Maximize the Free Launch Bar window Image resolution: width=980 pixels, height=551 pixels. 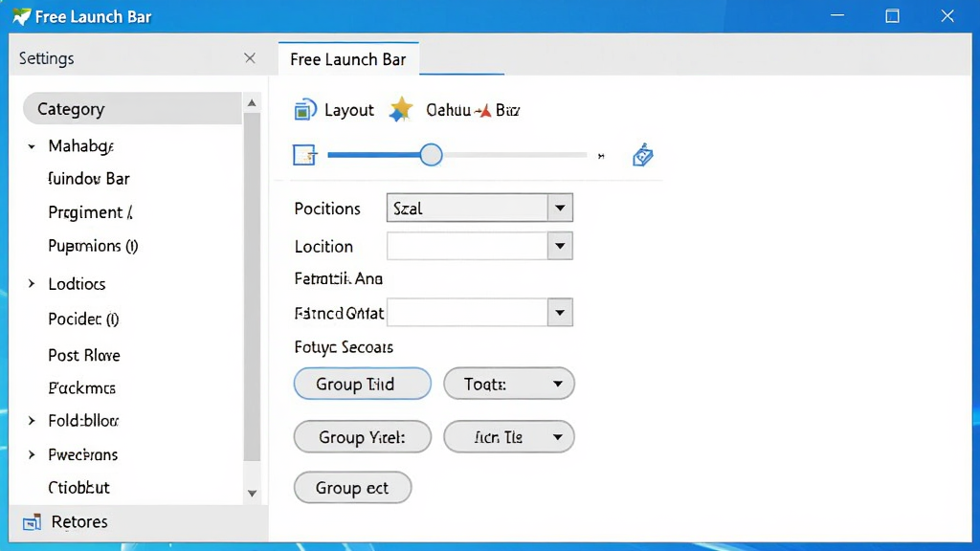[x=893, y=16]
